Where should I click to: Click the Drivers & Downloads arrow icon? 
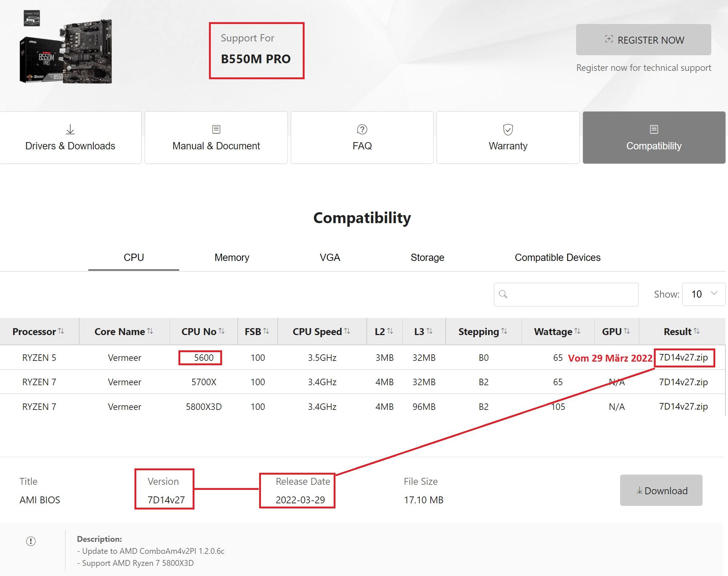pyautogui.click(x=70, y=129)
